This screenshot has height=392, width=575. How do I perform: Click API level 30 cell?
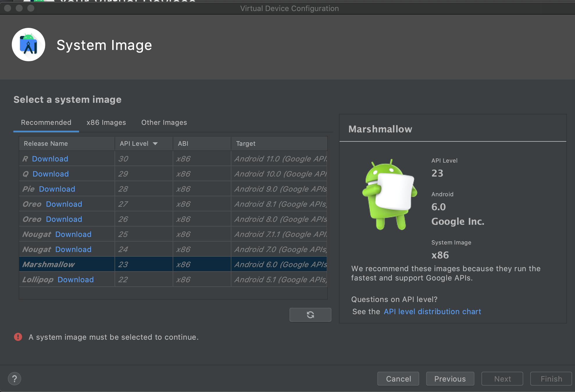[x=144, y=159]
